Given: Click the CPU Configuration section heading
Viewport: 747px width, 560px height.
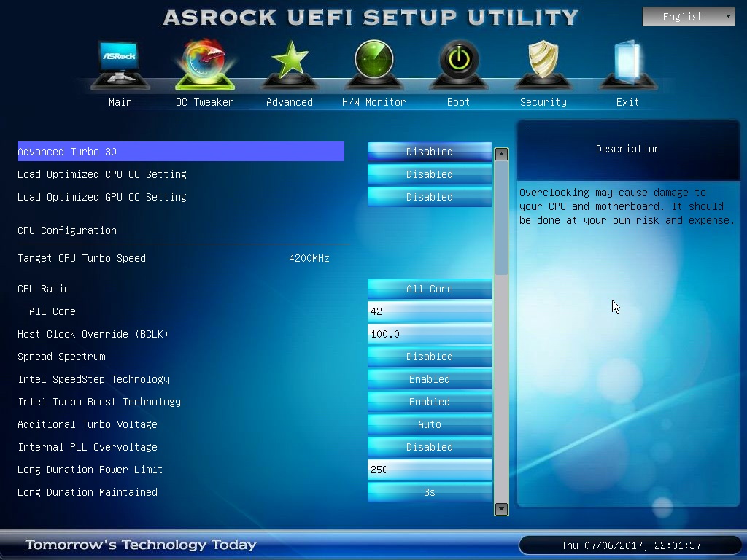Looking at the screenshot, I should (x=67, y=230).
